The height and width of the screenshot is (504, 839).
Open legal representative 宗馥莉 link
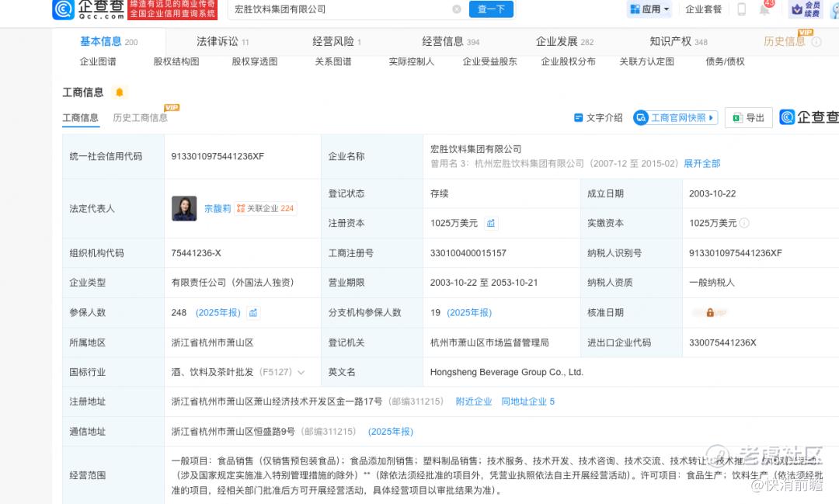tap(218, 209)
